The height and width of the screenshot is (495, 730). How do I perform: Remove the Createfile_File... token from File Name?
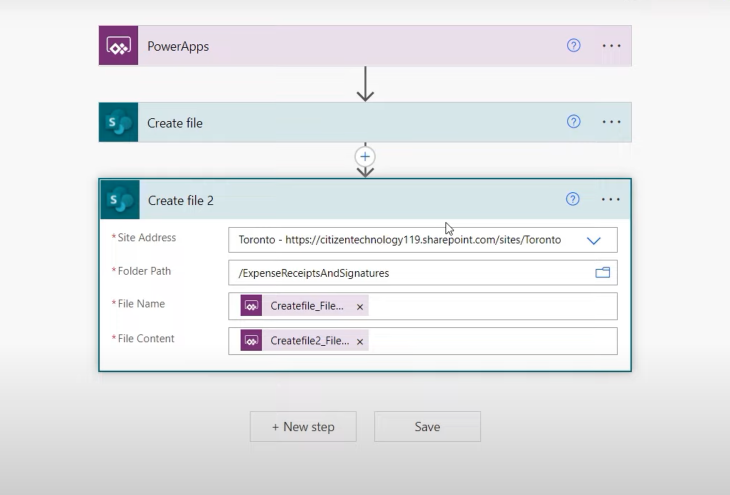point(360,307)
